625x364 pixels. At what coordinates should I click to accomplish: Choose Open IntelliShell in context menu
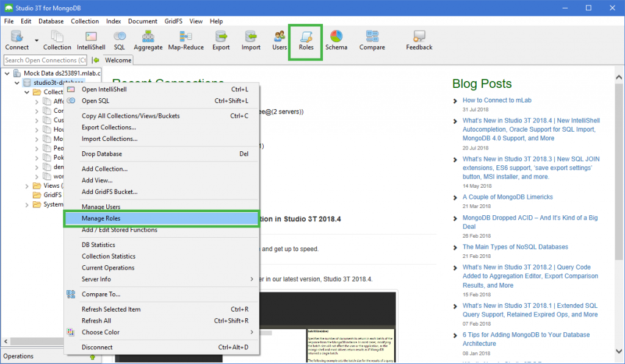click(x=162, y=90)
